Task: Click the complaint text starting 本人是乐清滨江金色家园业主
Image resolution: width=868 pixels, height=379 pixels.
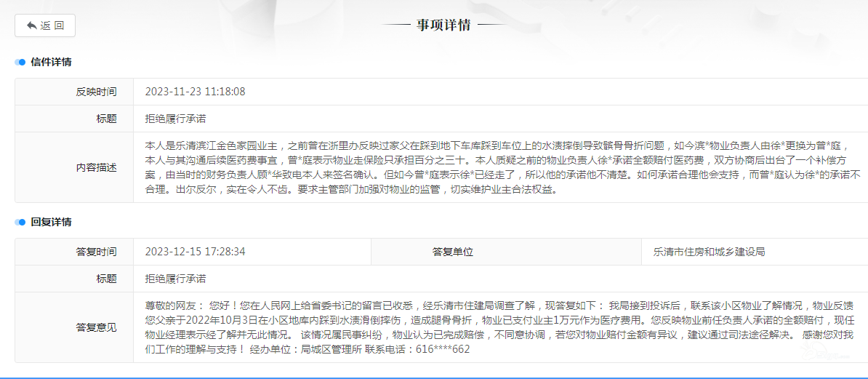Action: (x=503, y=168)
